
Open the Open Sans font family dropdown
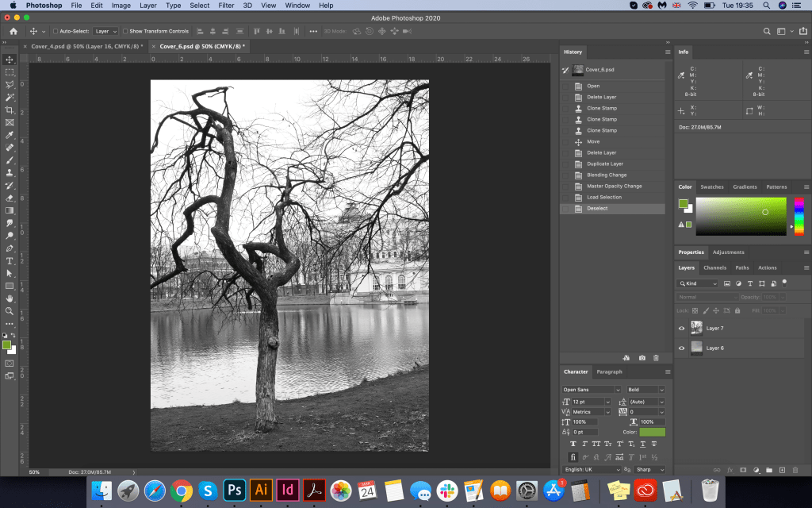[591, 390]
